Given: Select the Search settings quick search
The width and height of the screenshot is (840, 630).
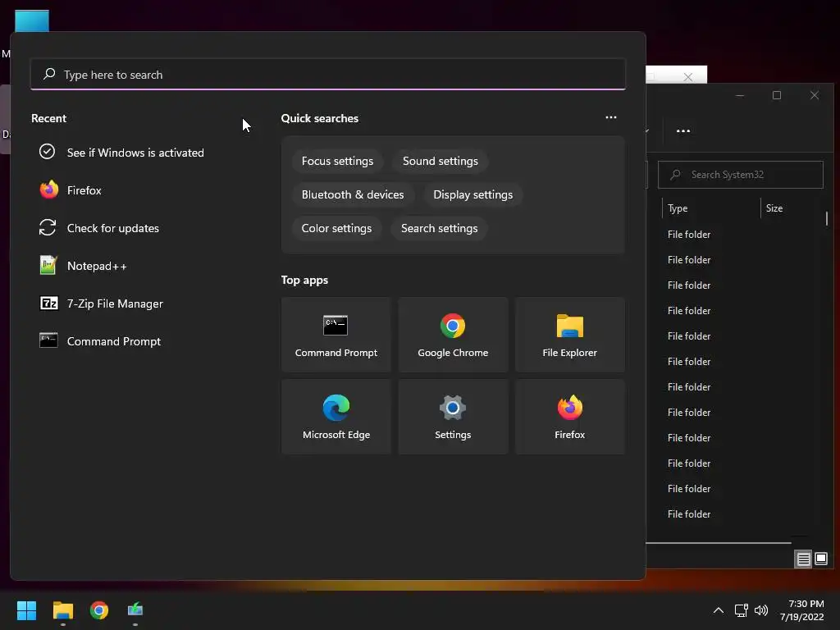Looking at the screenshot, I should [x=440, y=228].
